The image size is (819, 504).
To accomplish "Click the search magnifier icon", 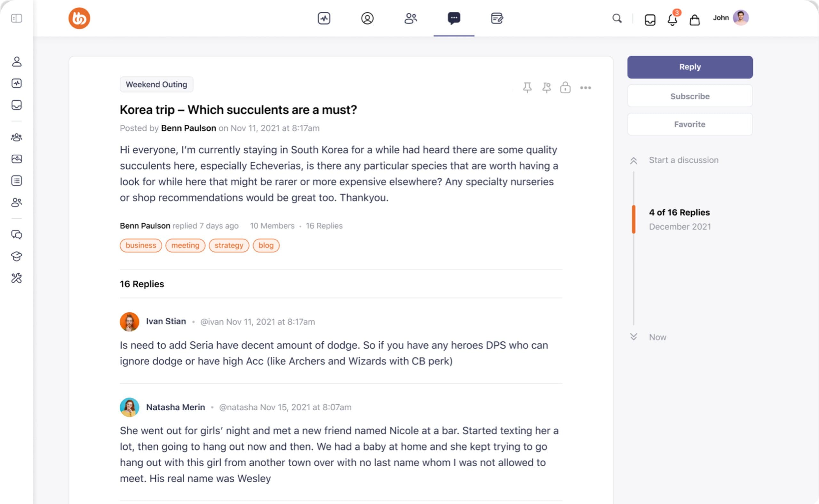I will coord(617,18).
